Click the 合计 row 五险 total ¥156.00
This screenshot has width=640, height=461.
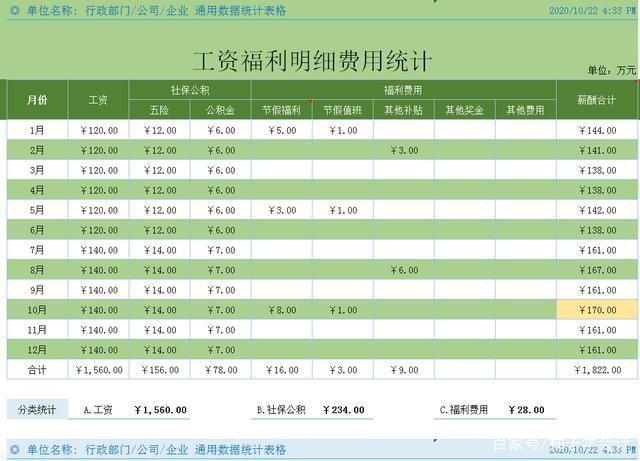pyautogui.click(x=160, y=370)
